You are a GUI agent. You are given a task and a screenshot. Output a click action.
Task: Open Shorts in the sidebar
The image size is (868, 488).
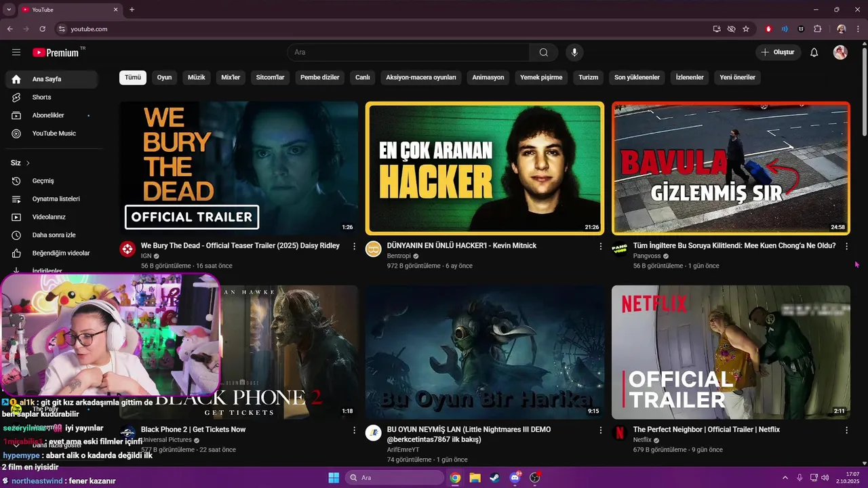pos(52,97)
